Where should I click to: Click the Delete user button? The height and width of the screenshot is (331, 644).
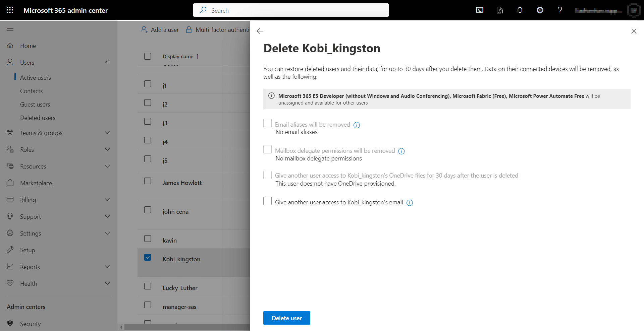[286, 318]
